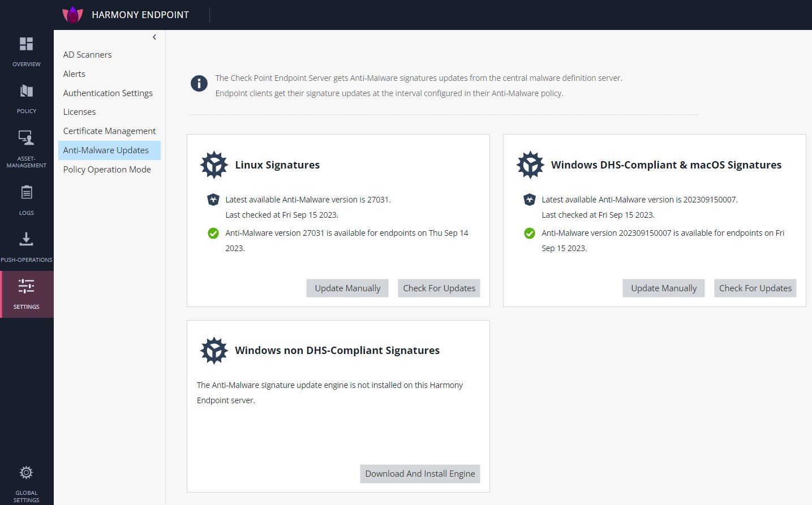Click 'Endpoint clients get their signature updates' line
This screenshot has width=812, height=505.
tap(389, 93)
